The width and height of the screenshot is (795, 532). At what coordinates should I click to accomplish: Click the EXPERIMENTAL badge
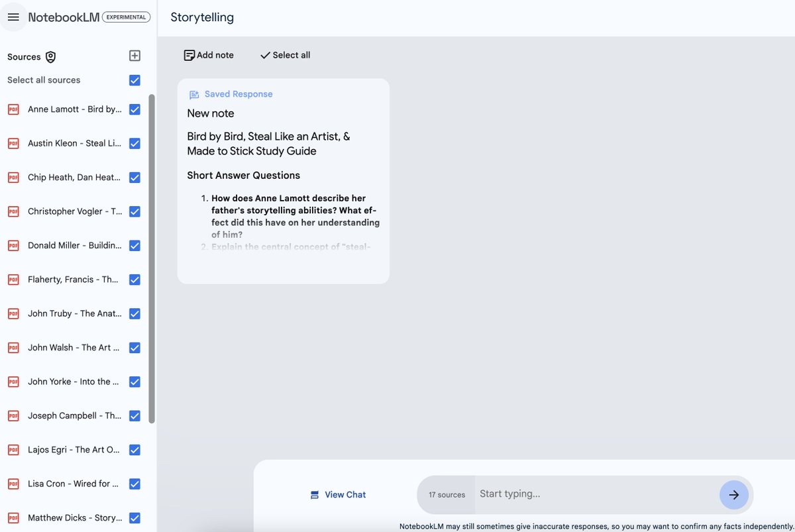pos(126,17)
